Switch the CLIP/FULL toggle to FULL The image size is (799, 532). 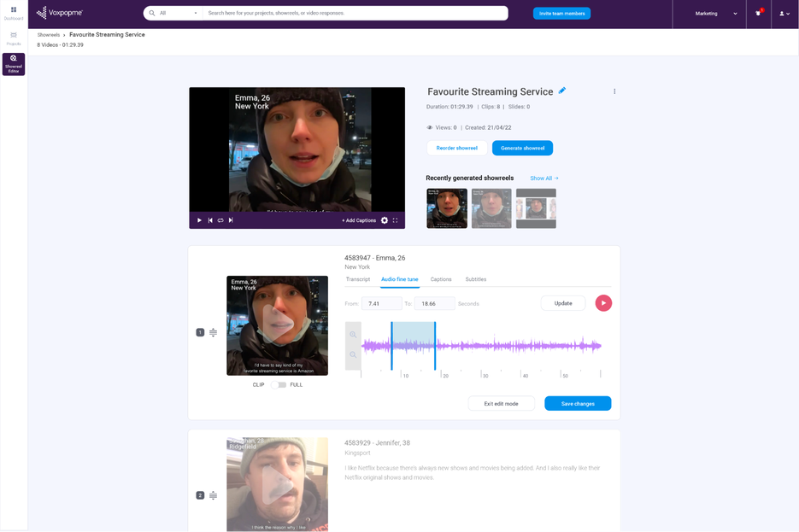point(282,385)
